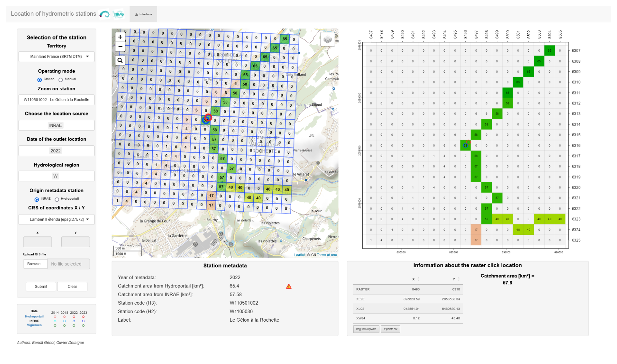Select Station operating mode
Viewport: 617px width, 364px height.
pos(40,80)
